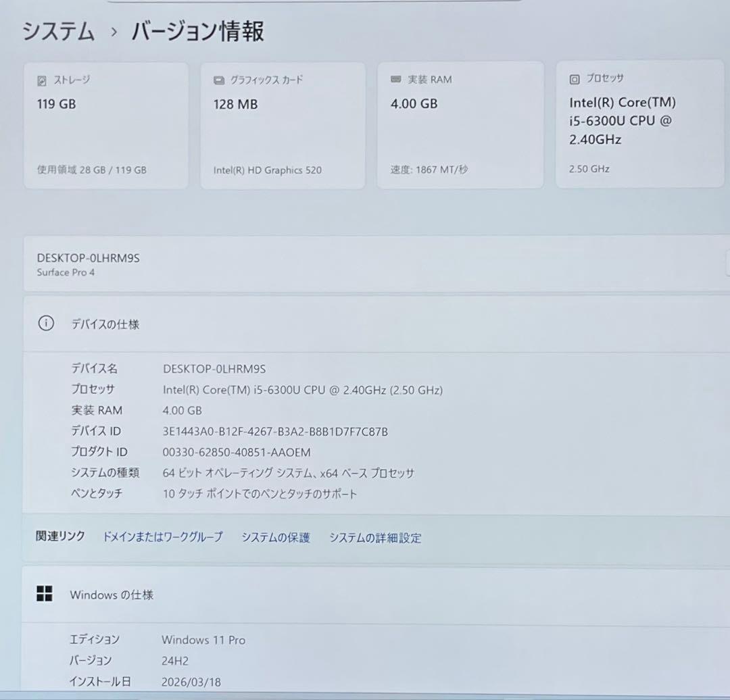Viewport: 730px width, 700px height.
Task: Click the デバイス名 value DESKTOP-0LHRM9S
Action: coord(214,369)
